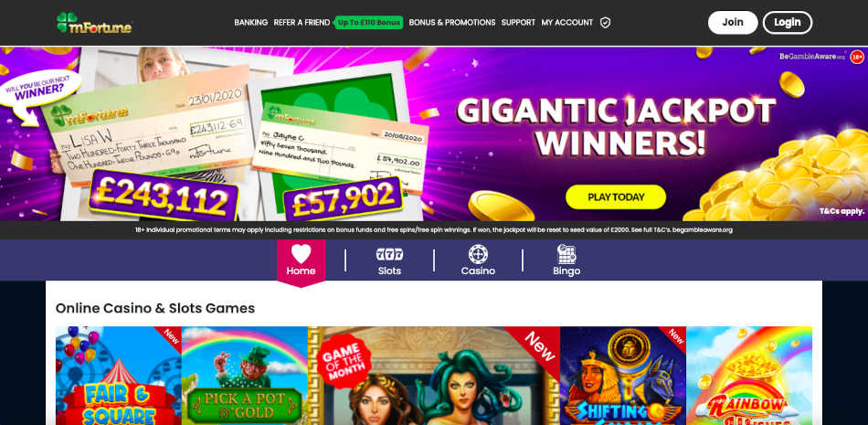The height and width of the screenshot is (425, 868).
Task: Open the Fair & Square game thumbnail
Action: coord(119,376)
